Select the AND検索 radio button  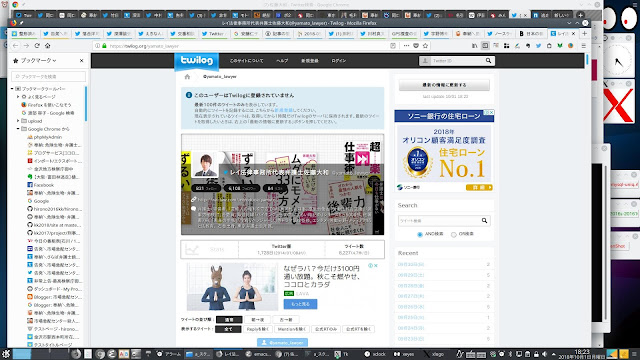click(x=420, y=234)
